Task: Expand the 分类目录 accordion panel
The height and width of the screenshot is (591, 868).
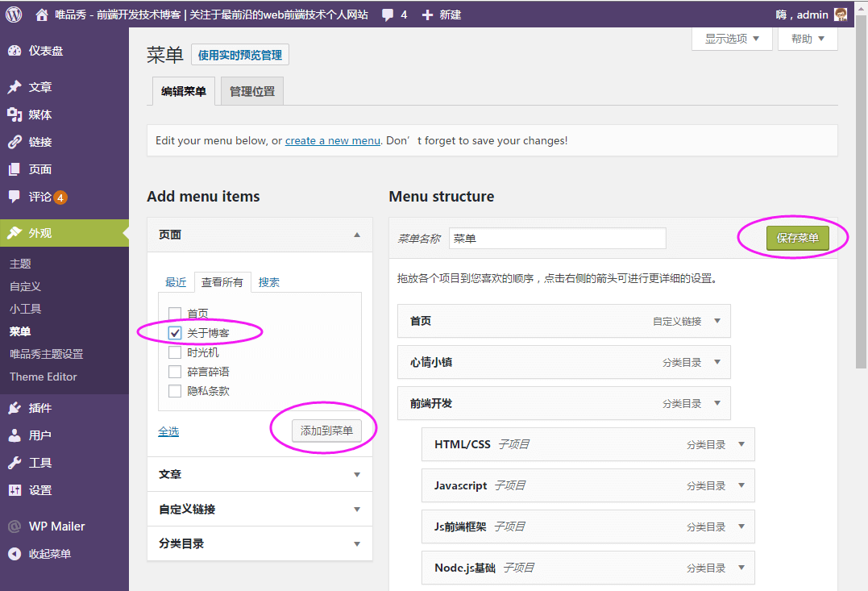Action: click(x=356, y=543)
